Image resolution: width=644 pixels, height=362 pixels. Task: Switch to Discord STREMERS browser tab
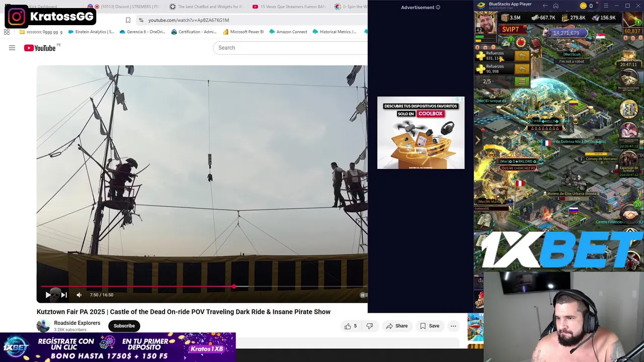point(123,7)
